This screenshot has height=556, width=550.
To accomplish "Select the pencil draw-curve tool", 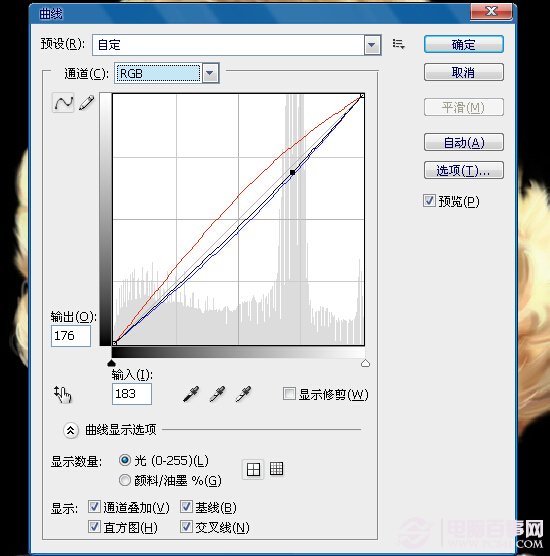I will tap(87, 103).
